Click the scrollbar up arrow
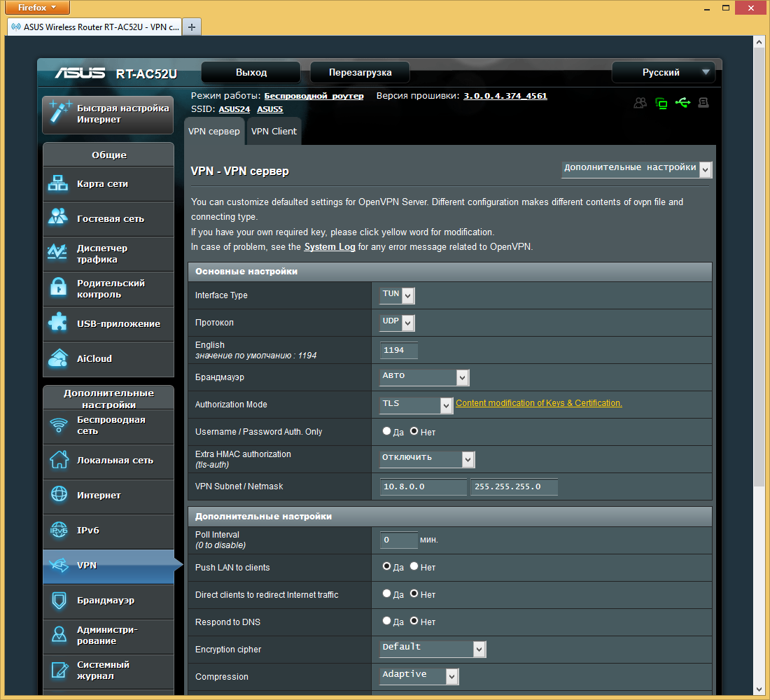This screenshot has height=700, width=770. tap(759, 42)
